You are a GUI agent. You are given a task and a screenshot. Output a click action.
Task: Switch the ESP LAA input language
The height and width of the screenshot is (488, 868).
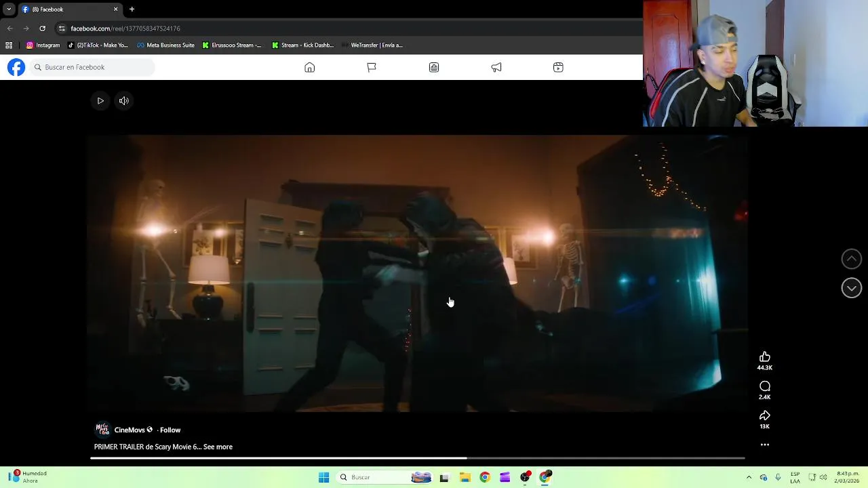point(795,477)
